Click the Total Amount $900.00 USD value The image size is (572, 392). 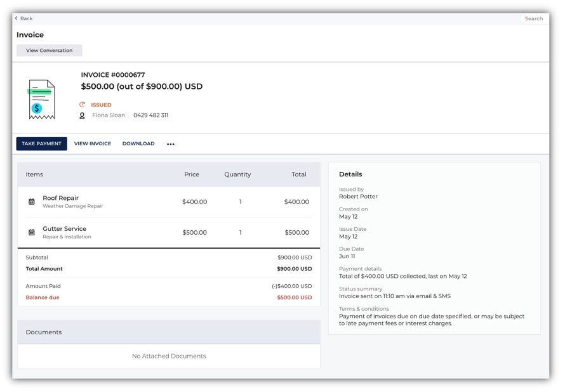pos(295,269)
